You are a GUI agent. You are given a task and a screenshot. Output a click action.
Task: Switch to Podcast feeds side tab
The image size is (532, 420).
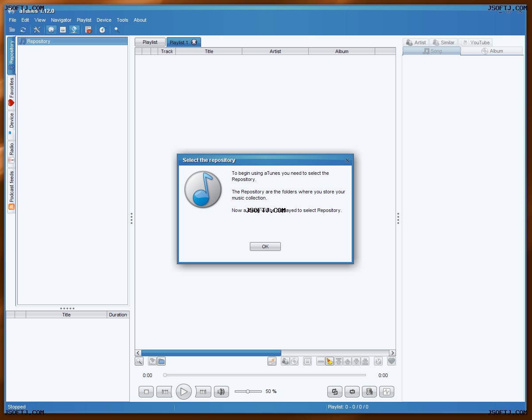[x=12, y=190]
